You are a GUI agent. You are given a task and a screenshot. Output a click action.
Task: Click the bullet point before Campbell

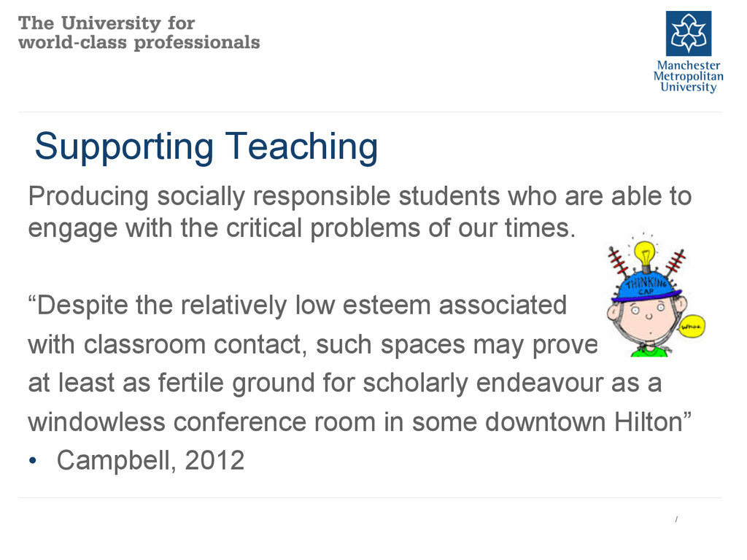click(x=32, y=461)
